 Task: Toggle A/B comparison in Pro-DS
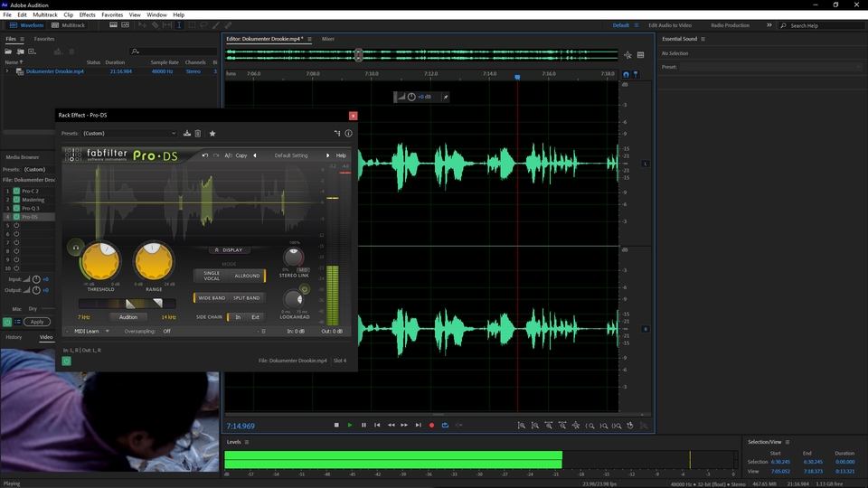[x=228, y=155]
